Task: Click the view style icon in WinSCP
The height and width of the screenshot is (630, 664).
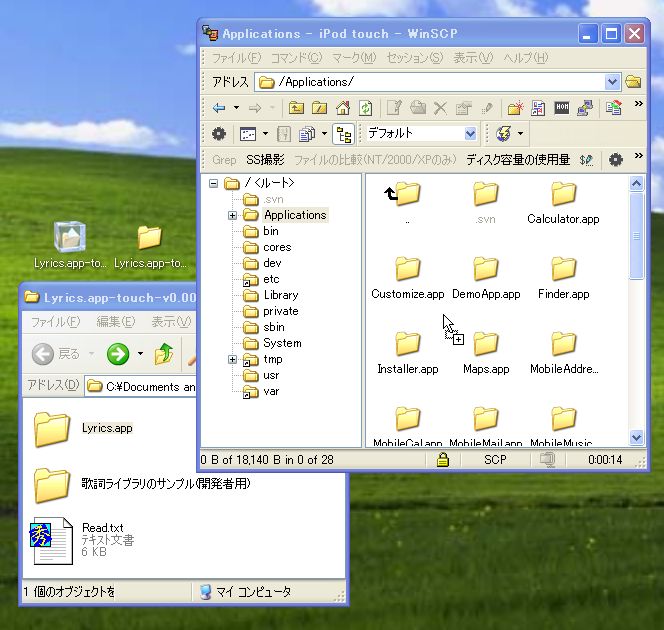Action: 248,134
